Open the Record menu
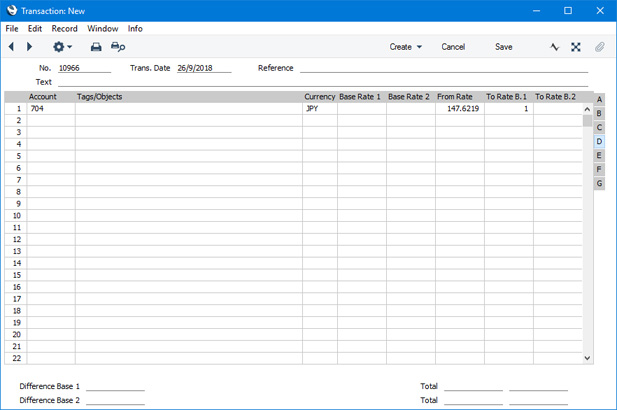 coord(65,28)
